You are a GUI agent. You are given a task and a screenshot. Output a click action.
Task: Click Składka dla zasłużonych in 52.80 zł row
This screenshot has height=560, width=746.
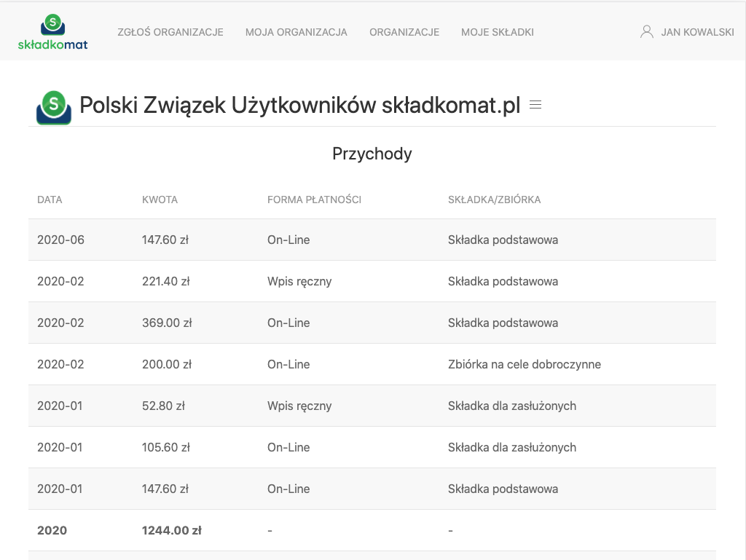click(x=512, y=406)
